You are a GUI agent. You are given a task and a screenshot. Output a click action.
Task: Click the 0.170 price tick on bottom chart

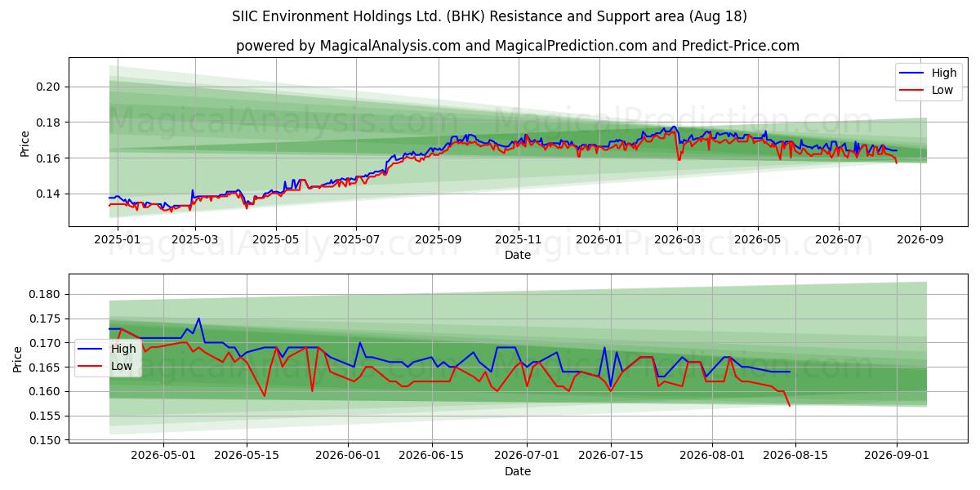[45, 343]
